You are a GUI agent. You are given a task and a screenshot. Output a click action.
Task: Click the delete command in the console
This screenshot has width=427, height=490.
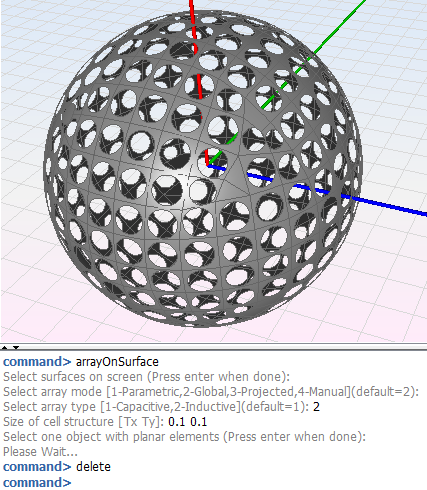tap(93, 467)
